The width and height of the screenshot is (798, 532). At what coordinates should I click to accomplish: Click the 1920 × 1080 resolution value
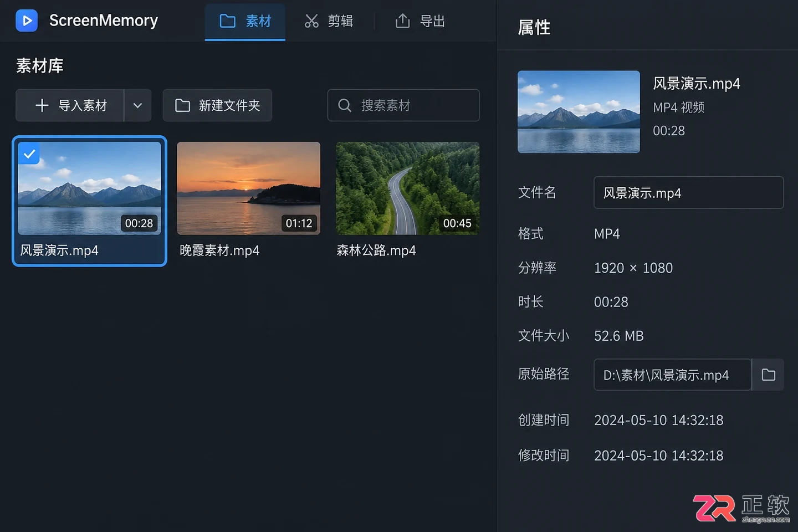click(633, 268)
